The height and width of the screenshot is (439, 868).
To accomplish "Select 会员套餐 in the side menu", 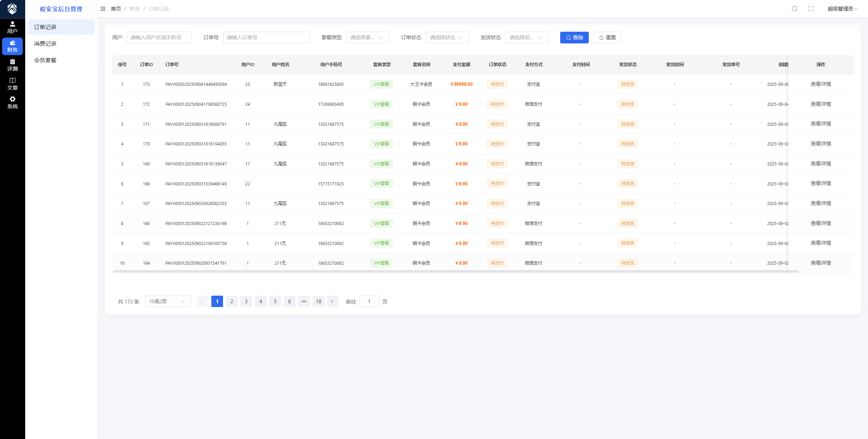I will [45, 60].
